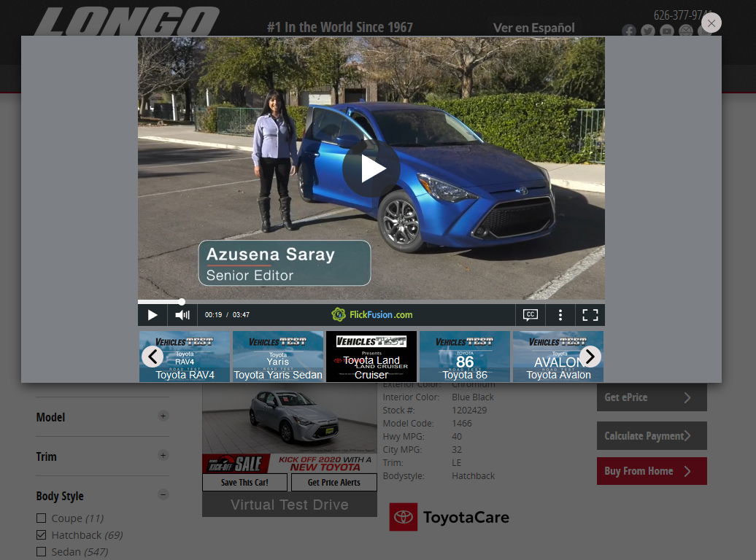Select the Toyota Avalon video thumbnail
This screenshot has height=560, width=756.
(x=558, y=357)
